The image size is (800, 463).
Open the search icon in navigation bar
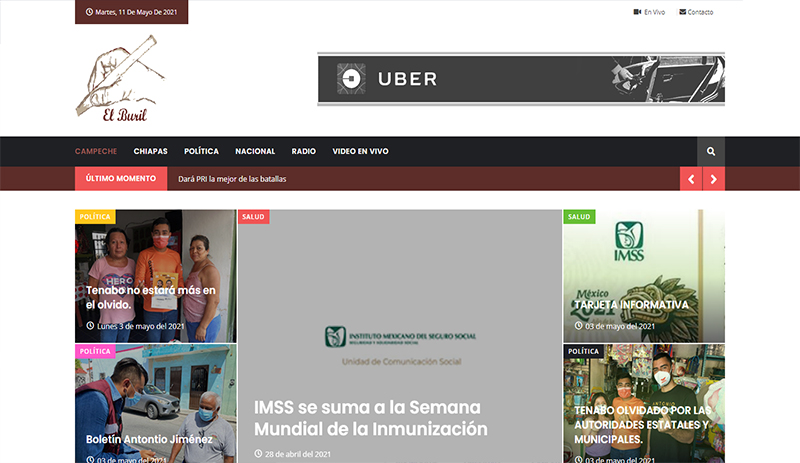711,151
